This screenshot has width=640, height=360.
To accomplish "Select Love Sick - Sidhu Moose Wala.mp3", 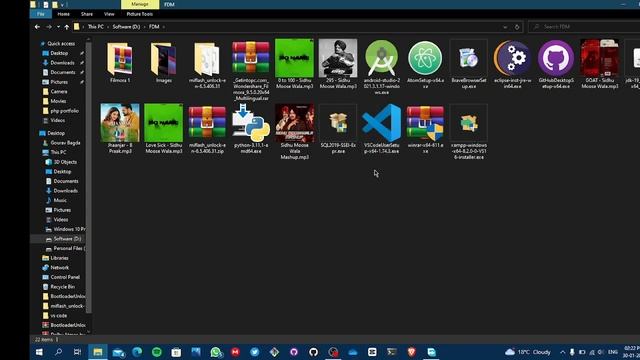I will pyautogui.click(x=164, y=129).
